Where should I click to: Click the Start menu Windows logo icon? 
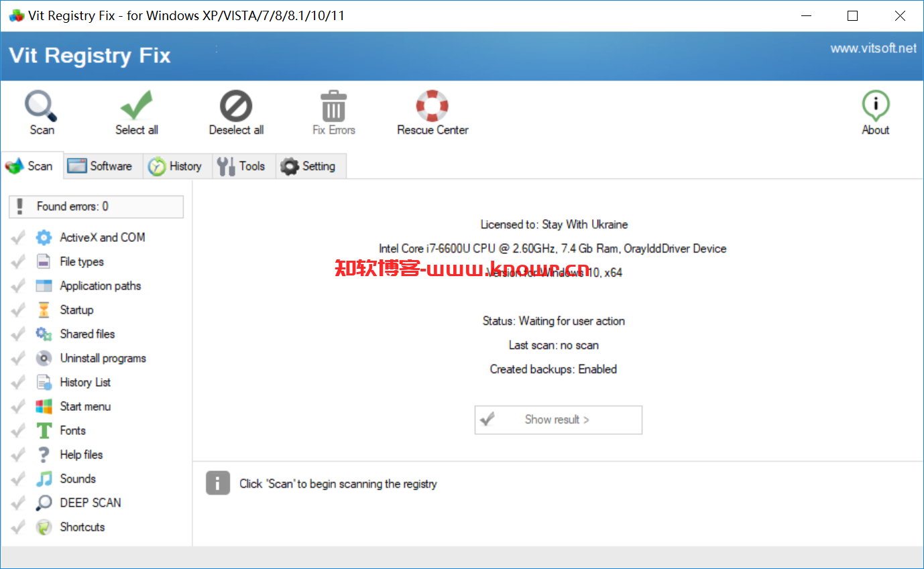coord(44,406)
